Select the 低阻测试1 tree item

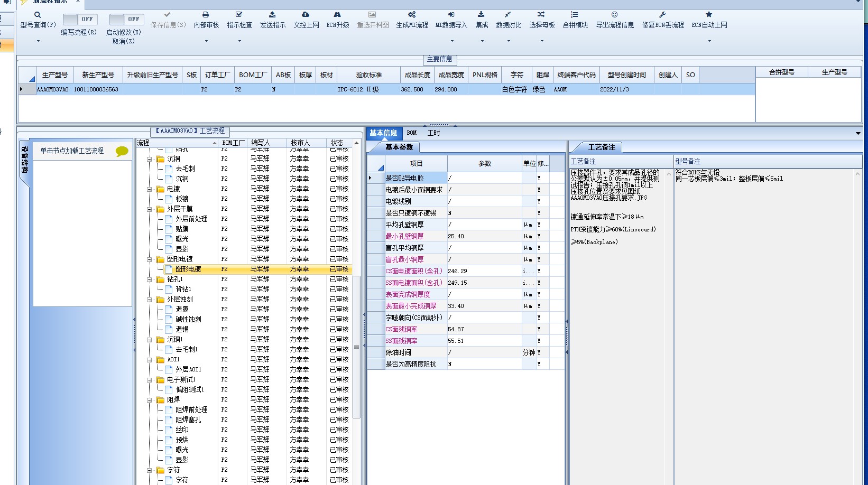tap(190, 390)
